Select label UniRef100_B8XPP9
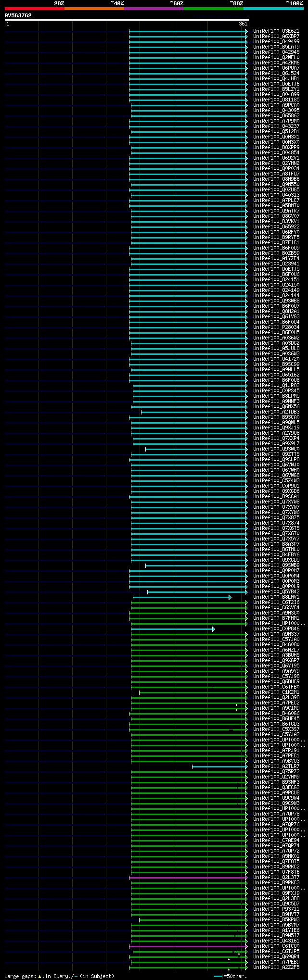 pyautogui.click(x=276, y=147)
